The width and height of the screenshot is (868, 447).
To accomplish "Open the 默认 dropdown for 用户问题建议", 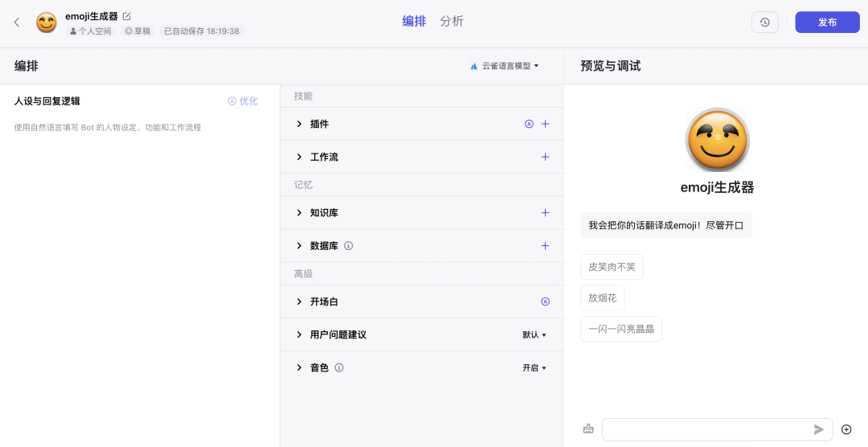I will tap(534, 335).
